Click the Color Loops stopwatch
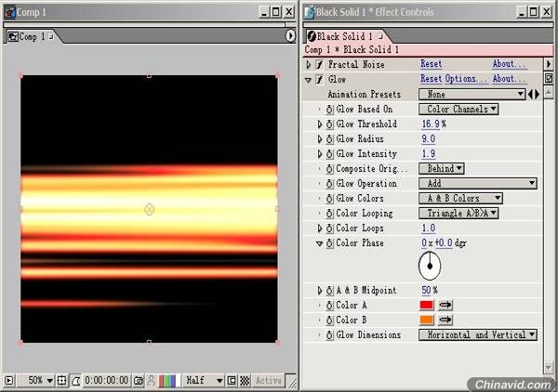 pyautogui.click(x=329, y=229)
